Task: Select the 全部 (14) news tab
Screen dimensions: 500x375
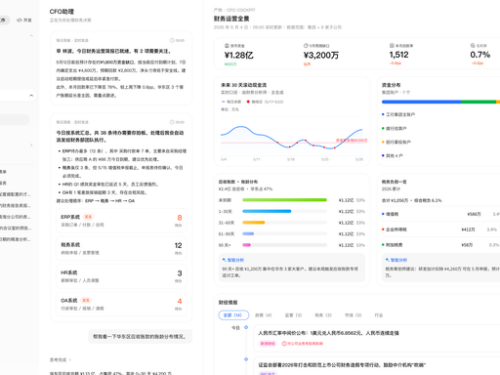Action: (234, 315)
